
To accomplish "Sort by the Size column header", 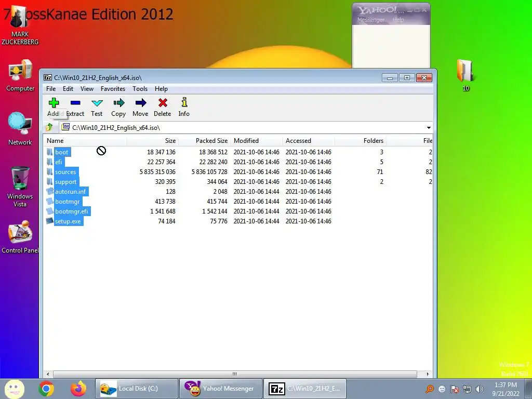I will (x=152, y=140).
